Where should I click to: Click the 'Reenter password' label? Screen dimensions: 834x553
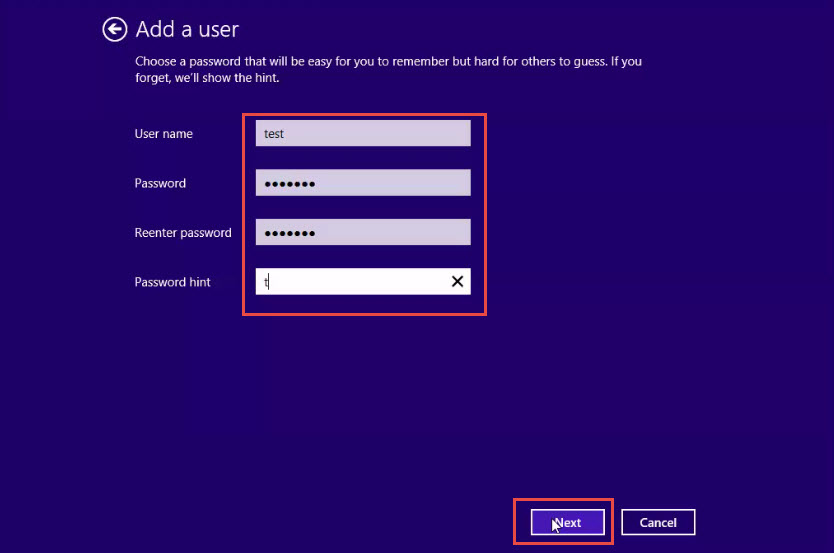coord(183,233)
